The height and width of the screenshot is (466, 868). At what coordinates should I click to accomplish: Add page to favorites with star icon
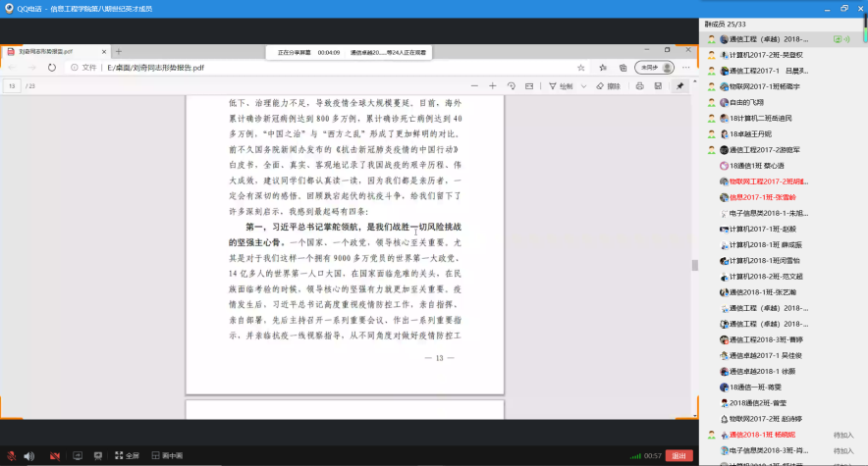tap(581, 68)
